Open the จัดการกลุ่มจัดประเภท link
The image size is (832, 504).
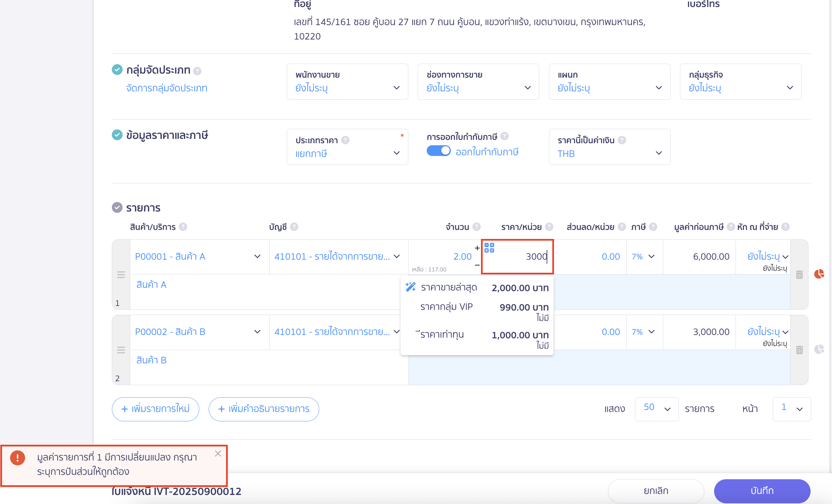166,88
